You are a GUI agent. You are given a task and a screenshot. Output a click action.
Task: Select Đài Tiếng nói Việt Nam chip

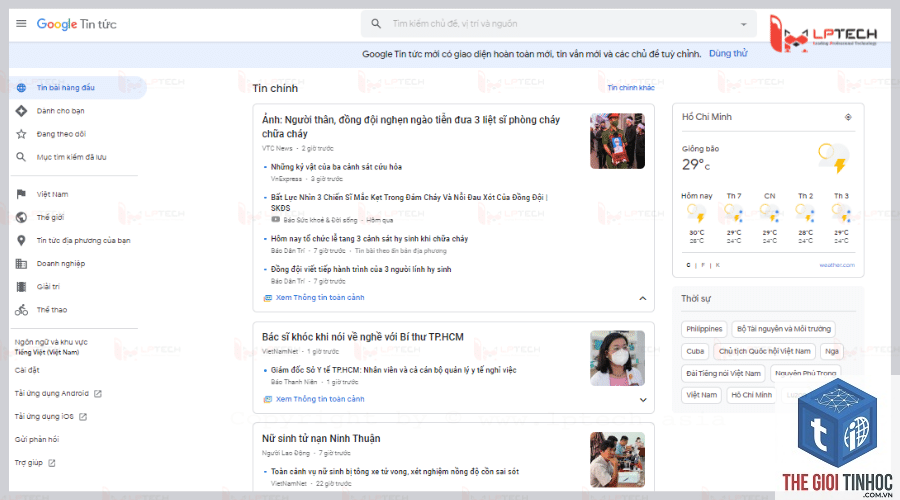tap(723, 373)
